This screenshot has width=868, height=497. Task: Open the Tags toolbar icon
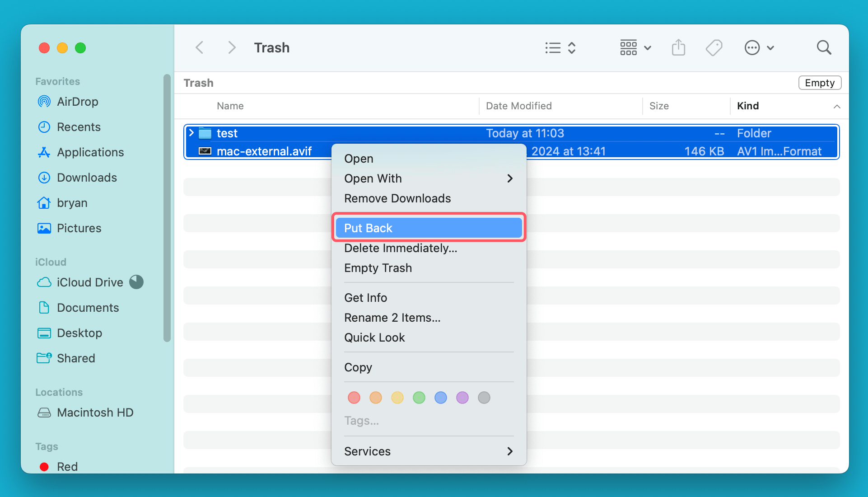point(714,47)
